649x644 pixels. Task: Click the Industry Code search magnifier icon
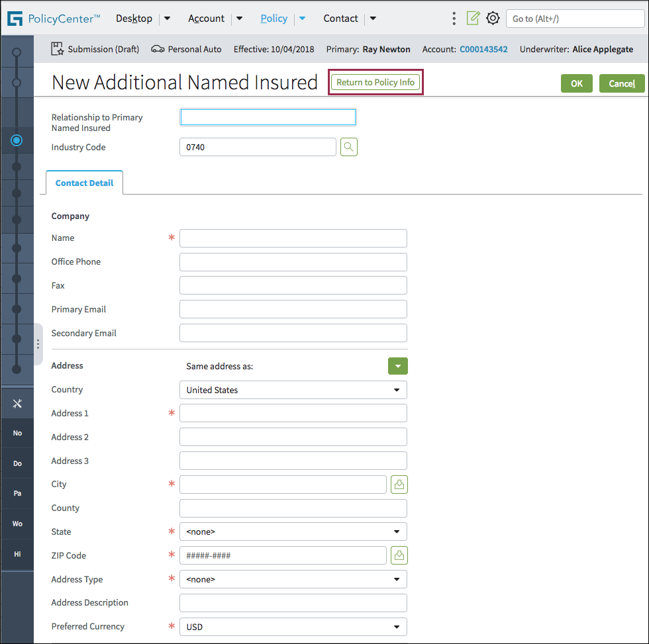(x=349, y=147)
